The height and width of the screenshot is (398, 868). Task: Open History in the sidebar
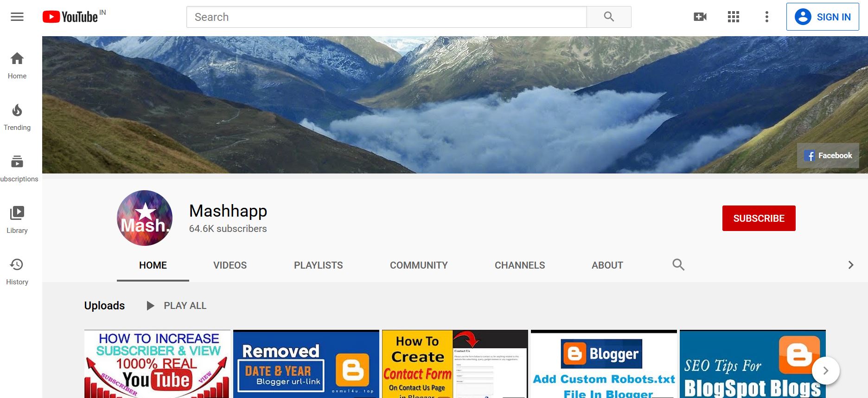17,272
